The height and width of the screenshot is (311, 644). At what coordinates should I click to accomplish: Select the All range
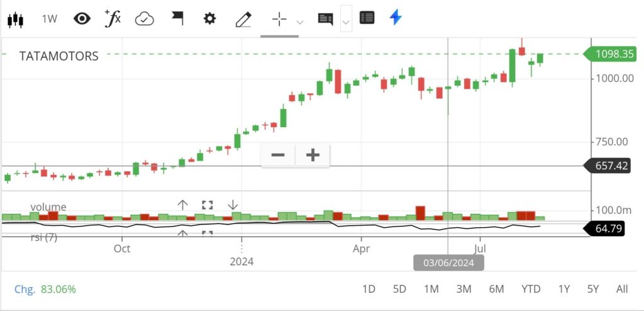coord(622,289)
